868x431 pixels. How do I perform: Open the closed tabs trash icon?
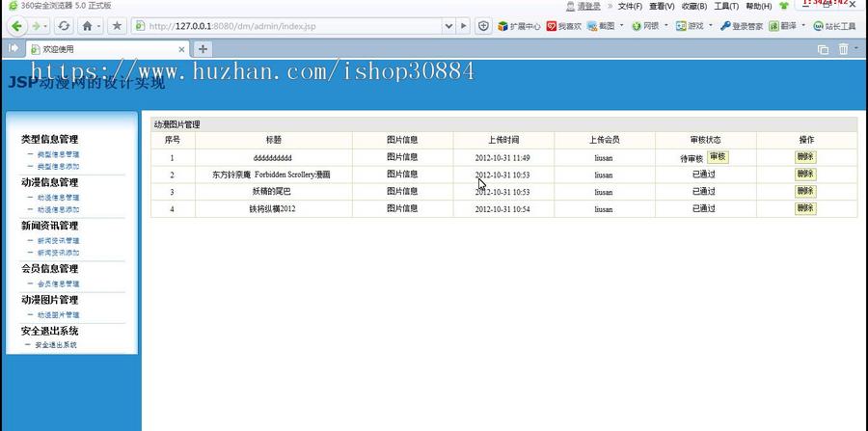[x=843, y=49]
